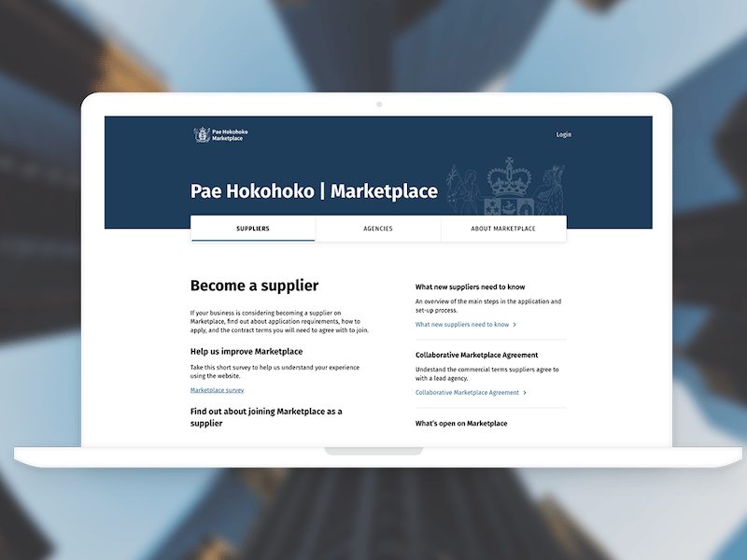Screen dimensions: 747x560
Task: Click the 'Pae Hokohoko Marketplace' logo text
Action: 230,135
